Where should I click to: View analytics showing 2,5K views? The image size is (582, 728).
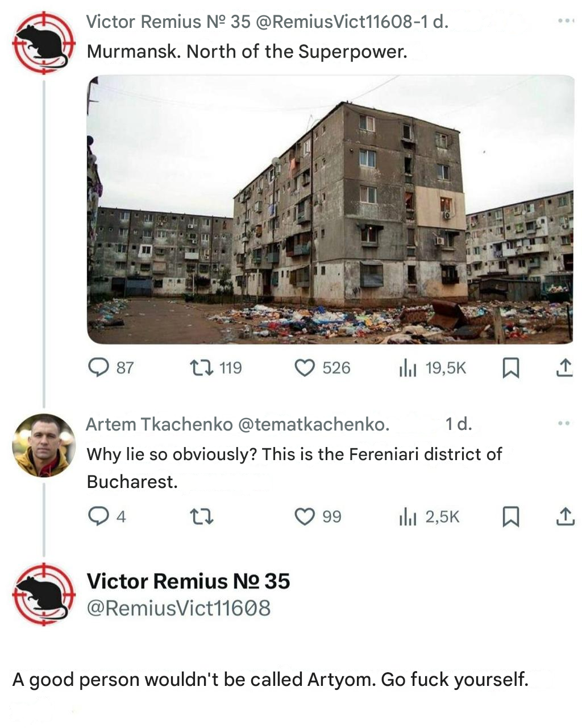tap(429, 517)
